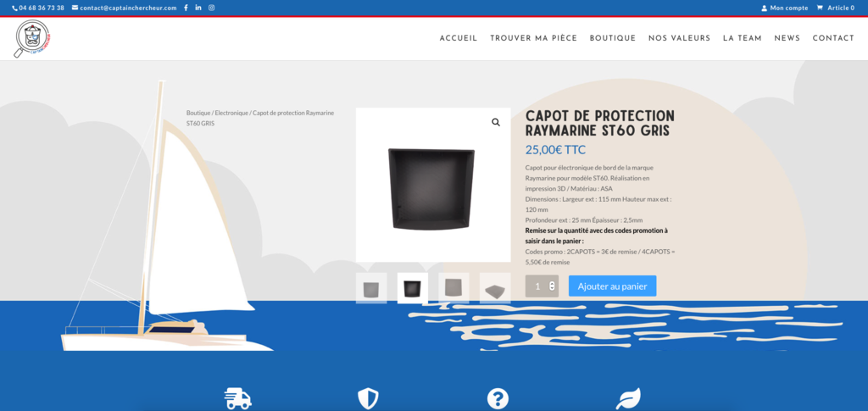The height and width of the screenshot is (411, 868).
Task: Click the text 'Remise sur la quantité'
Action: pyautogui.click(x=557, y=230)
